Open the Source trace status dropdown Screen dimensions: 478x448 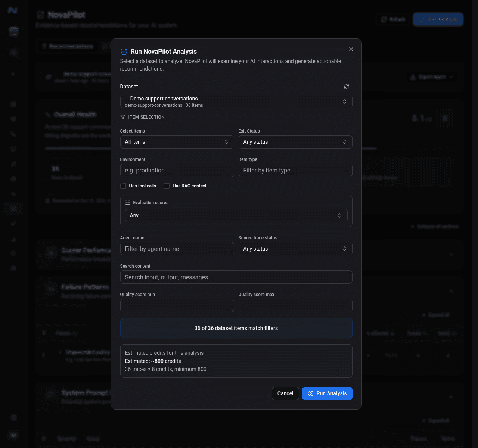(x=295, y=249)
